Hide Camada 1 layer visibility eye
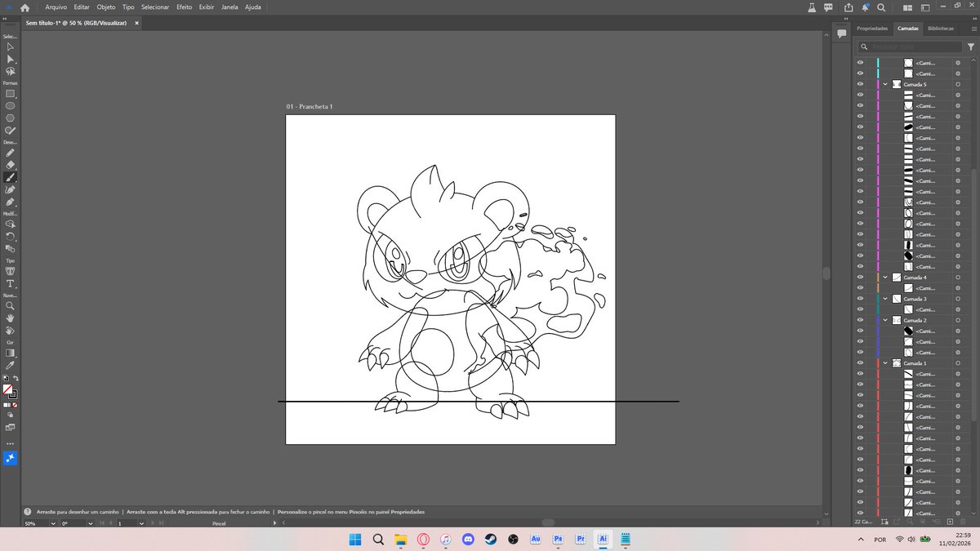This screenshot has width=980, height=551. pos(860,363)
